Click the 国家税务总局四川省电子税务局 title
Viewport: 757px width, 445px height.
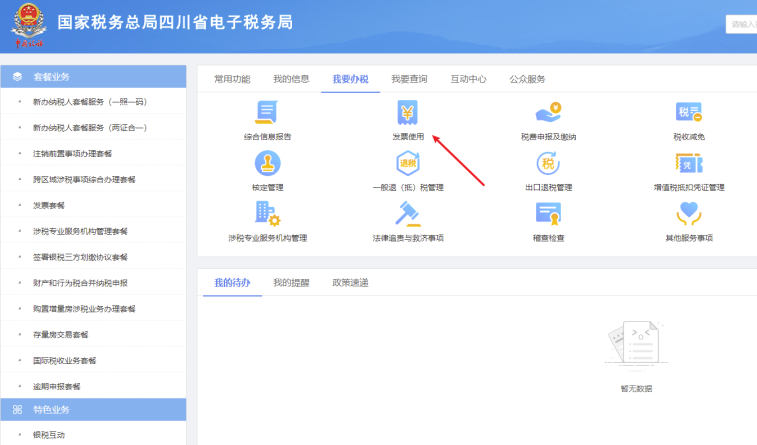coord(175,22)
